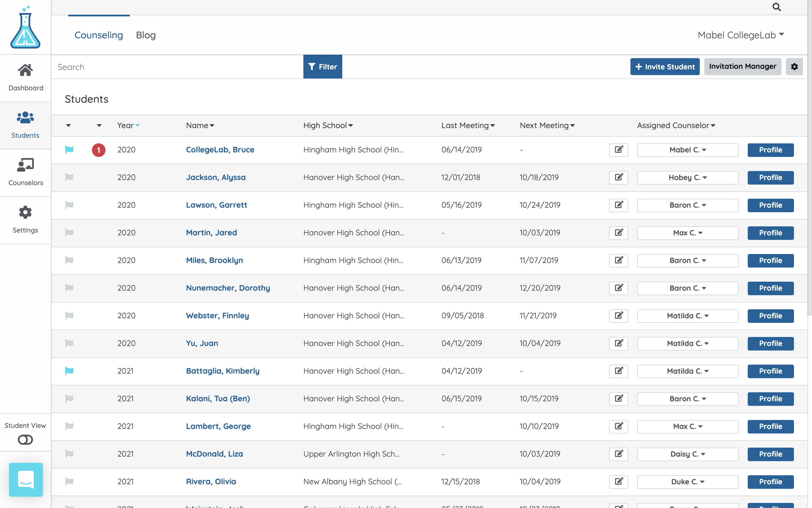Viewport: 812px width, 508px height.
Task: Open Profile for Webster, Finnley
Action: (x=770, y=316)
